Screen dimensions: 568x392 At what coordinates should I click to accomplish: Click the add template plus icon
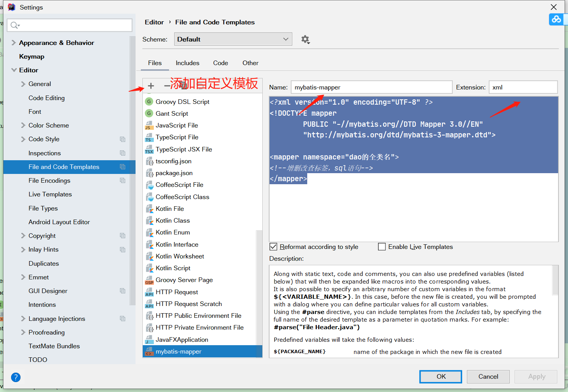(x=151, y=86)
